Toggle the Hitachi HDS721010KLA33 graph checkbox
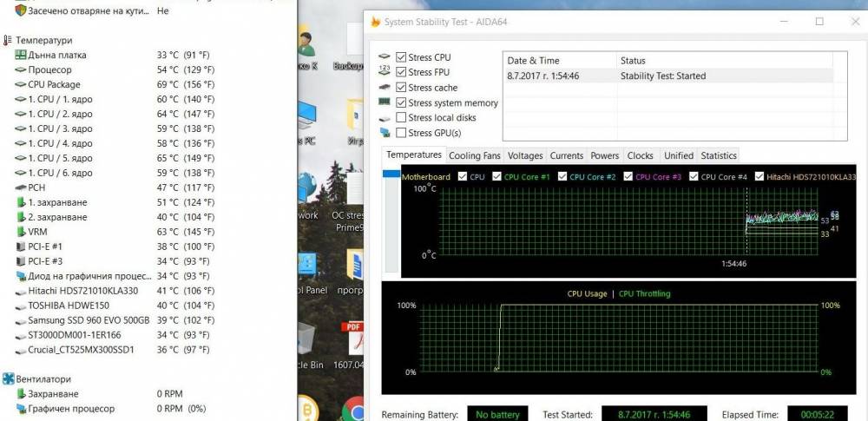 [759, 177]
